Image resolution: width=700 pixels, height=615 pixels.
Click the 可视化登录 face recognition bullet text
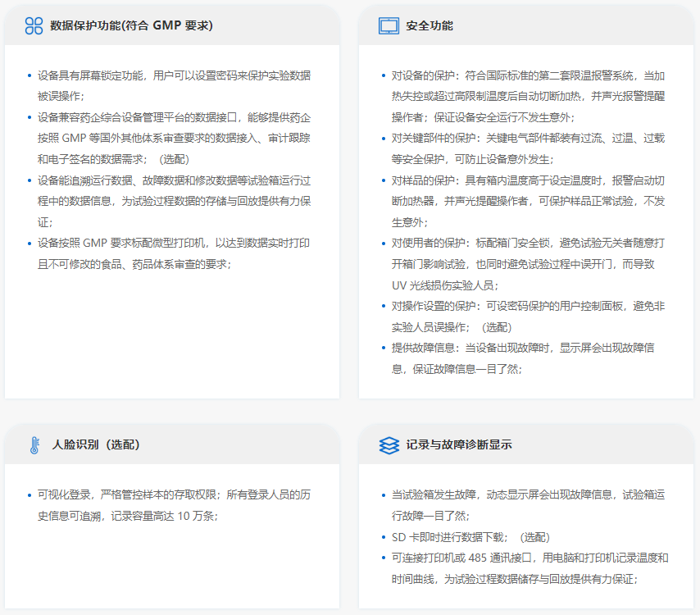point(174,505)
